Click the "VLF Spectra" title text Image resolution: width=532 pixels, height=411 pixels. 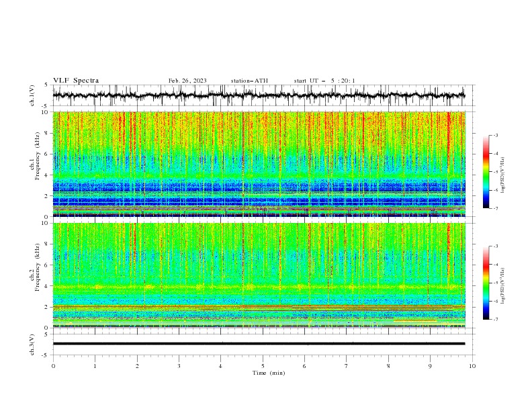[76, 81]
